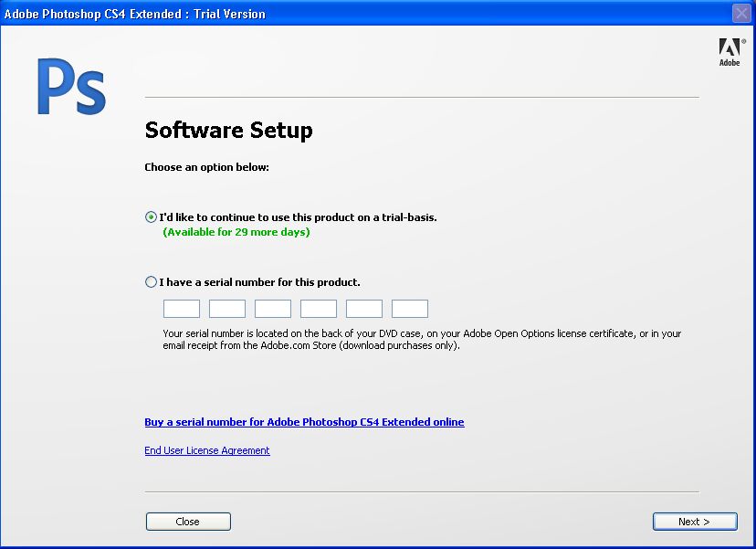The image size is (756, 549).
Task: Click the sixth serial number field
Action: tap(410, 309)
